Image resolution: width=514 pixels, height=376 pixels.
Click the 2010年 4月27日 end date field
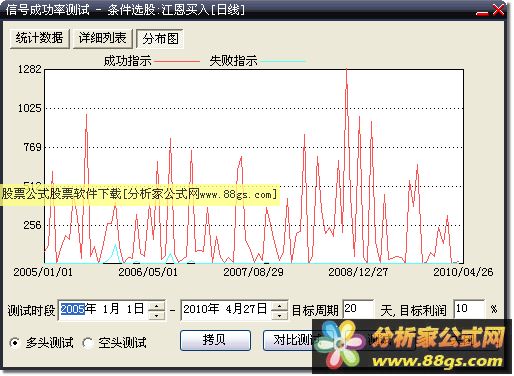[x=226, y=309]
